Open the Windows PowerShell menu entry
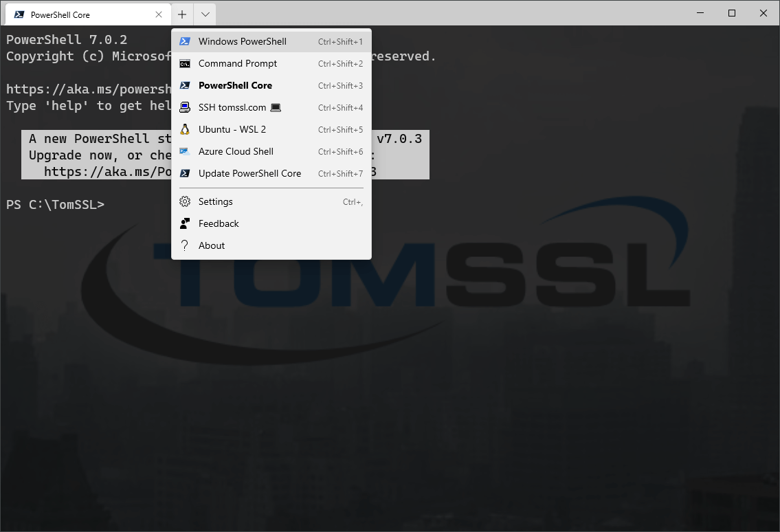Viewport: 780px width, 532px height. [241, 41]
